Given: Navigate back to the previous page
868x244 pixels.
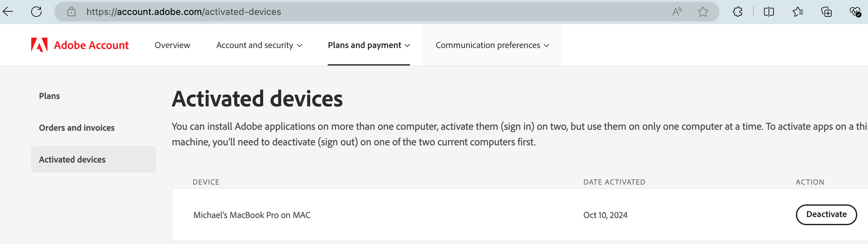Looking at the screenshot, I should pos(8,11).
